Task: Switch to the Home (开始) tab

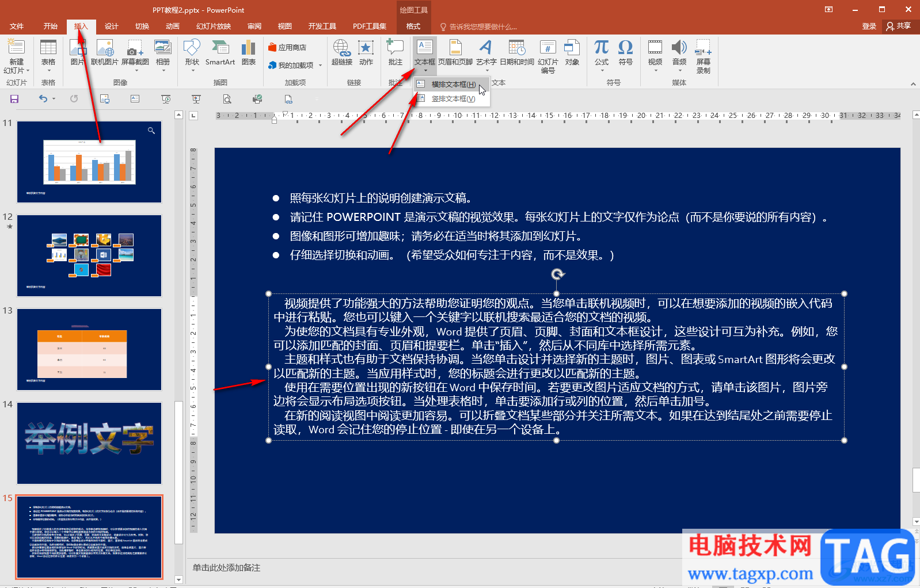Action: coord(51,26)
